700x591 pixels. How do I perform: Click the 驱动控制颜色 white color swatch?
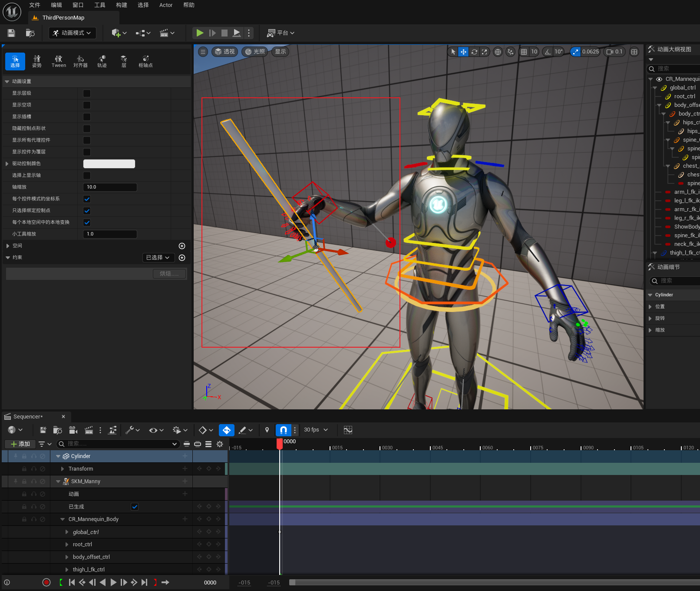109,164
